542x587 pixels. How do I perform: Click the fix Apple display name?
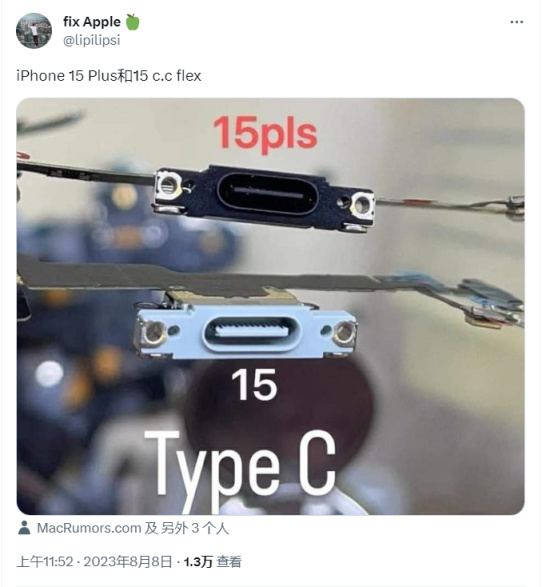coord(92,22)
